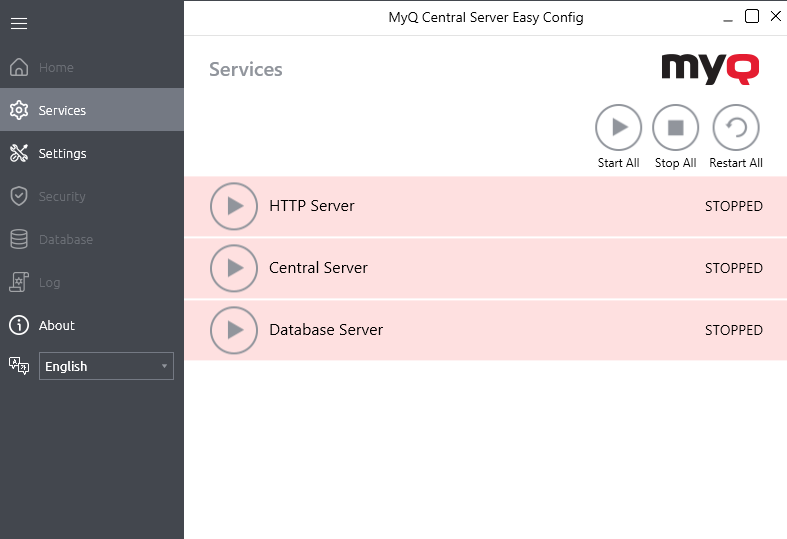This screenshot has width=787, height=539.
Task: Start the HTTP Server service
Action: coord(234,206)
